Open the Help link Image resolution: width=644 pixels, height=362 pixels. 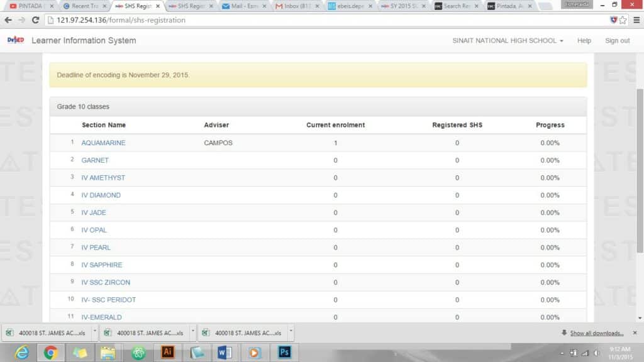click(x=584, y=41)
